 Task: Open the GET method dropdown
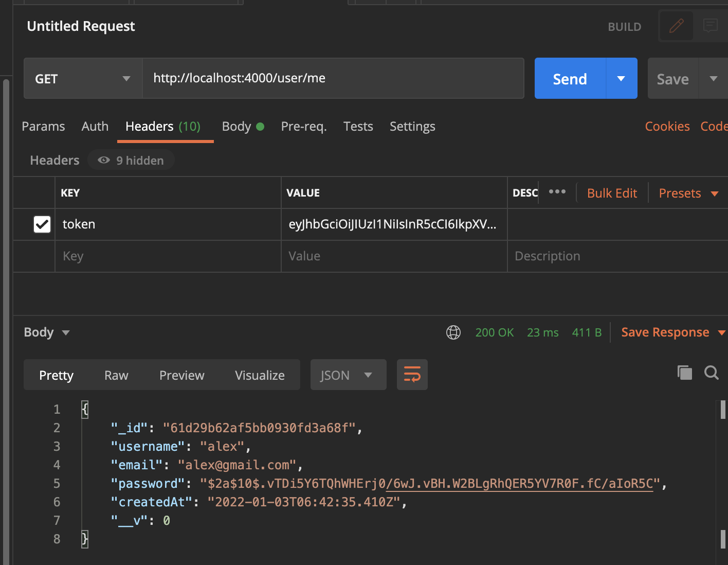point(83,79)
